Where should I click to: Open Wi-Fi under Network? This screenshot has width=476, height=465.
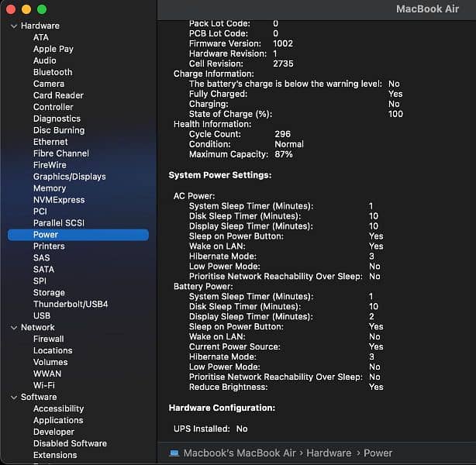pyautogui.click(x=44, y=385)
